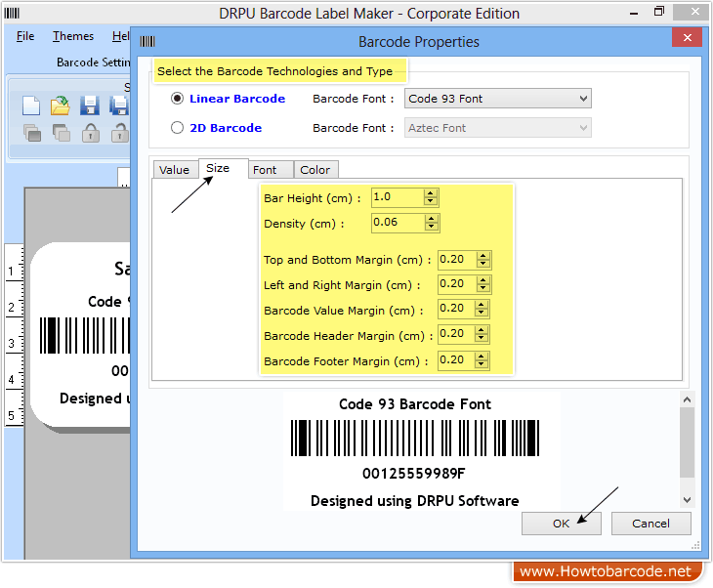This screenshot has width=713, height=588.
Task: Switch to the Size tab
Action: pyautogui.click(x=224, y=168)
